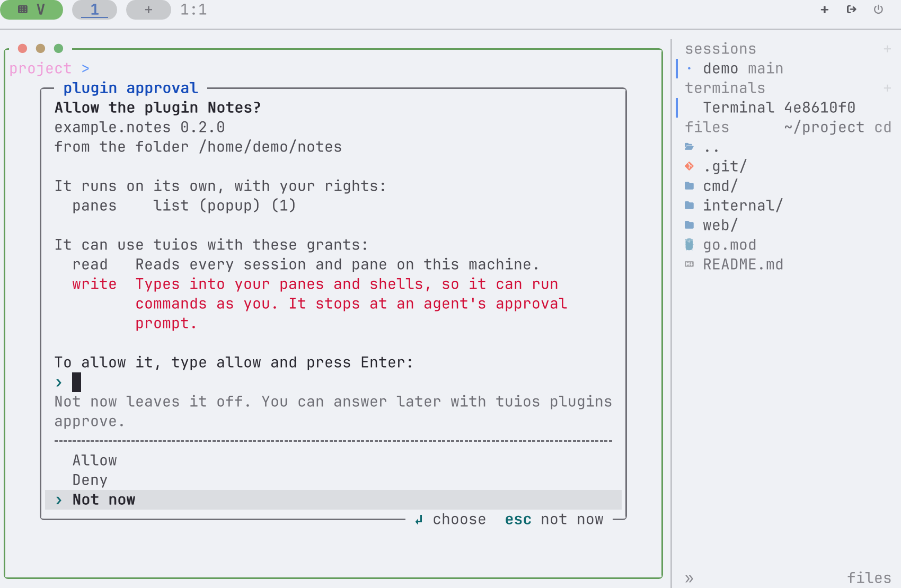The height and width of the screenshot is (588, 901).
Task: Click the yellow dot of the pane
Action: click(x=40, y=48)
